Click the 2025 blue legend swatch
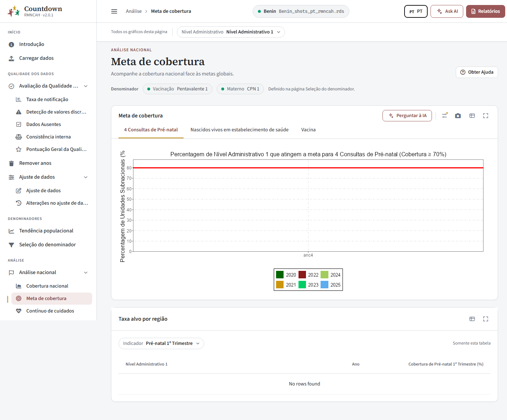This screenshot has height=420, width=507. point(324,285)
